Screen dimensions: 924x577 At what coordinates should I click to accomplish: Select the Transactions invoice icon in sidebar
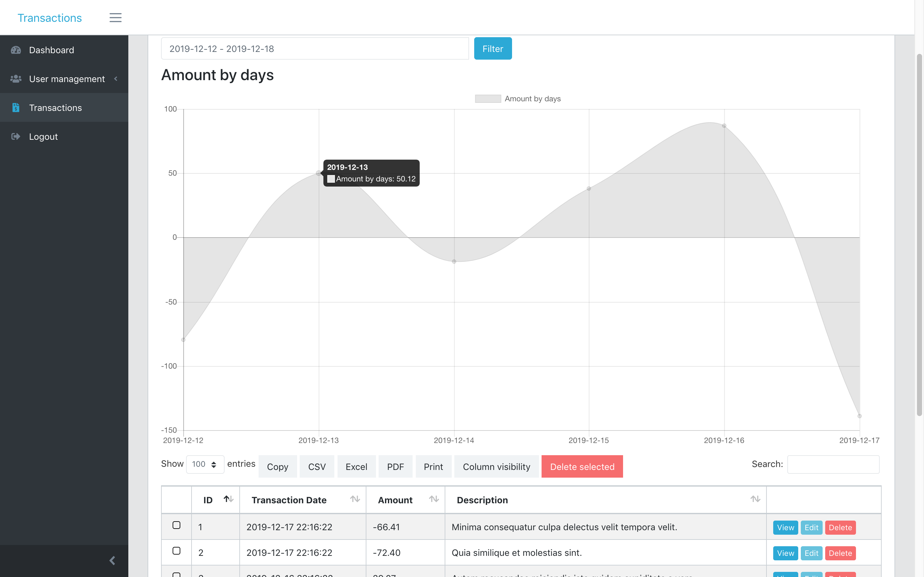pyautogui.click(x=16, y=108)
